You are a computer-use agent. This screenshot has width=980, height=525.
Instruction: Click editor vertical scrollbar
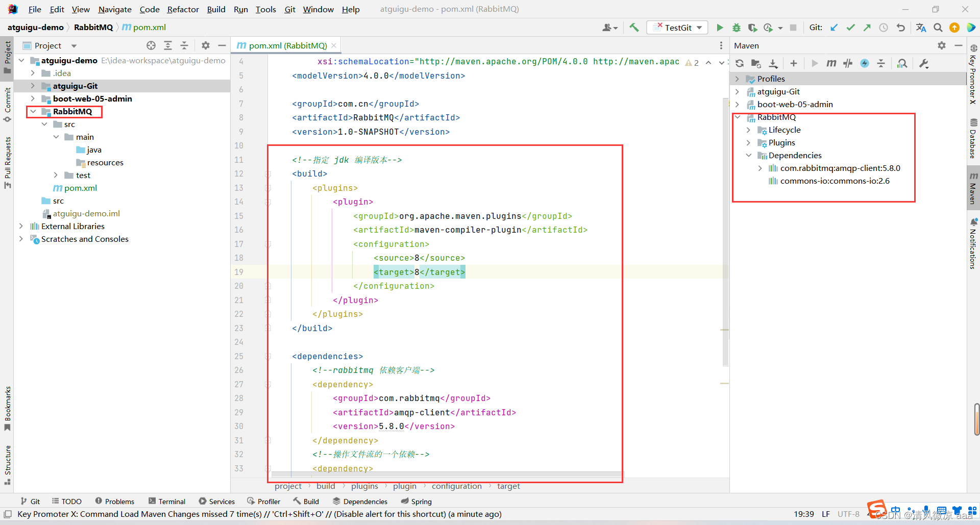tap(725, 232)
